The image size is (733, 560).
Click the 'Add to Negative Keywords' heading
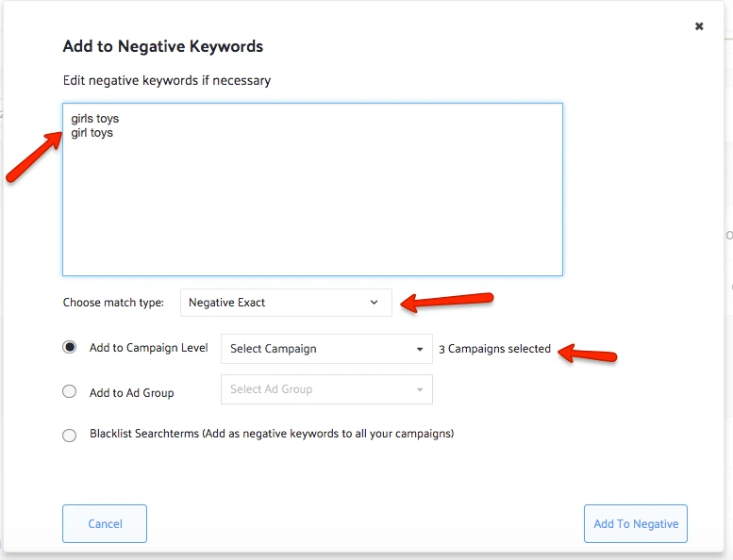pos(163,46)
